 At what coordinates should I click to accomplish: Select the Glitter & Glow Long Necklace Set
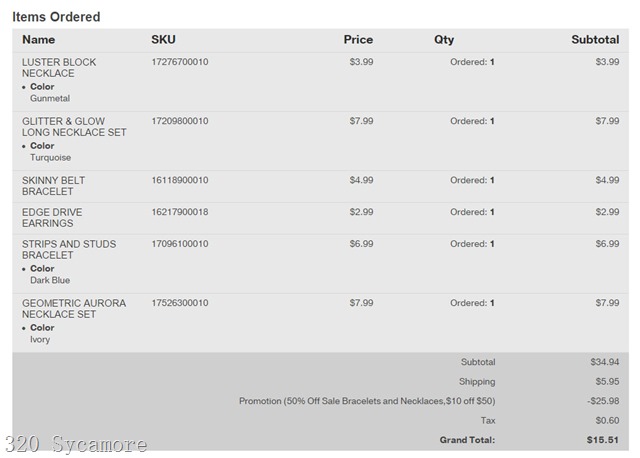pos(74,127)
